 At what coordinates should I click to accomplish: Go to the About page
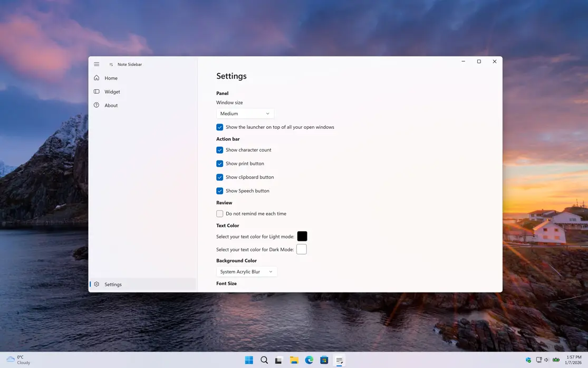click(x=111, y=105)
